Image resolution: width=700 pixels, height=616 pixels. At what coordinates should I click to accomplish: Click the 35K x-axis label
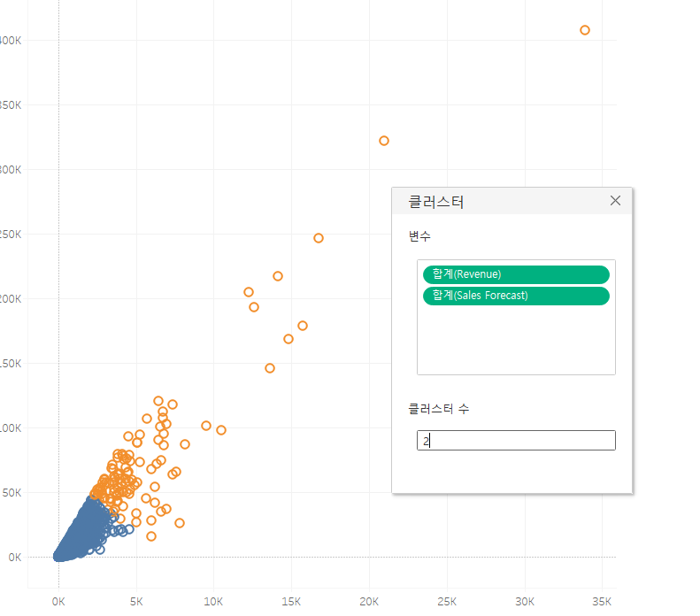(x=602, y=602)
